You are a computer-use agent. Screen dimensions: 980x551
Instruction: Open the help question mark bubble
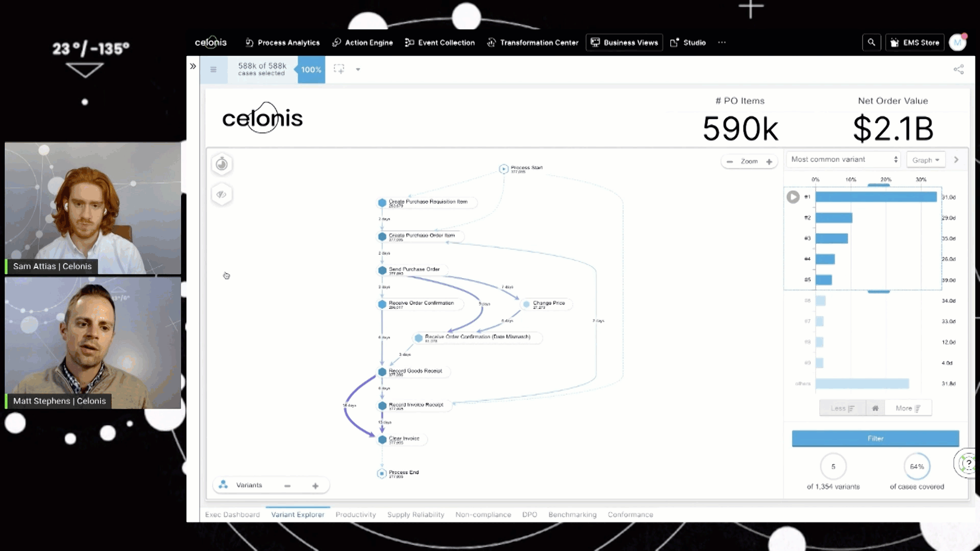[x=968, y=462]
